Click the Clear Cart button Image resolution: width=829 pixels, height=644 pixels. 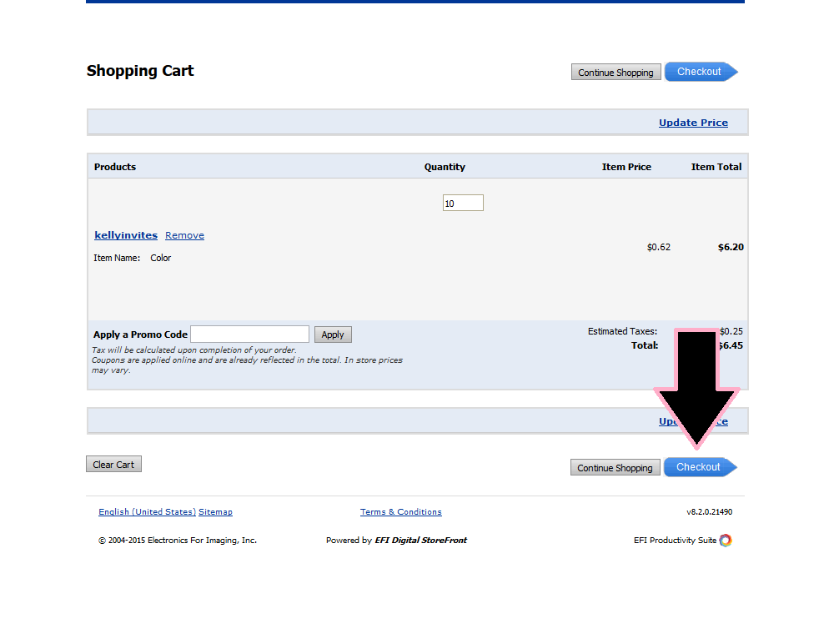(113, 465)
